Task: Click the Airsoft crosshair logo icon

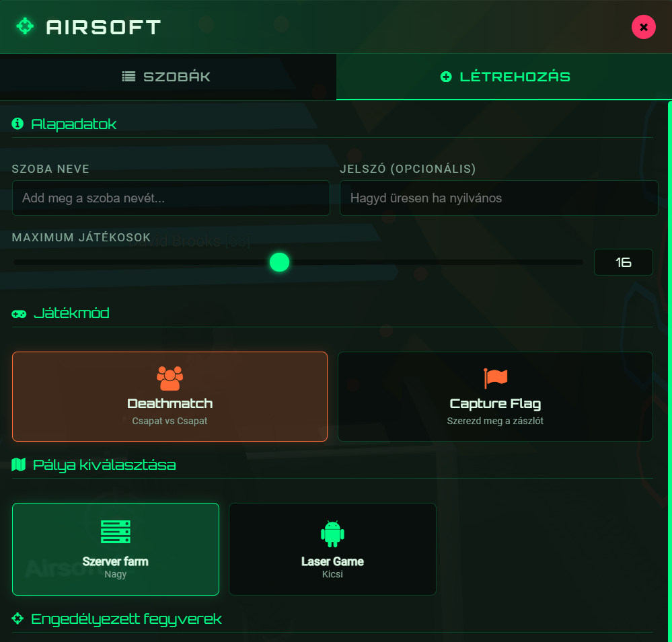Action: click(25, 27)
